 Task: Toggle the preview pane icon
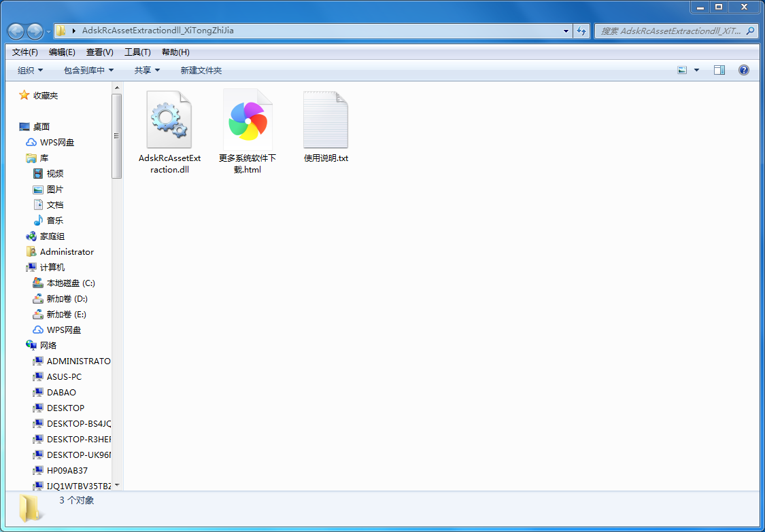(x=719, y=70)
